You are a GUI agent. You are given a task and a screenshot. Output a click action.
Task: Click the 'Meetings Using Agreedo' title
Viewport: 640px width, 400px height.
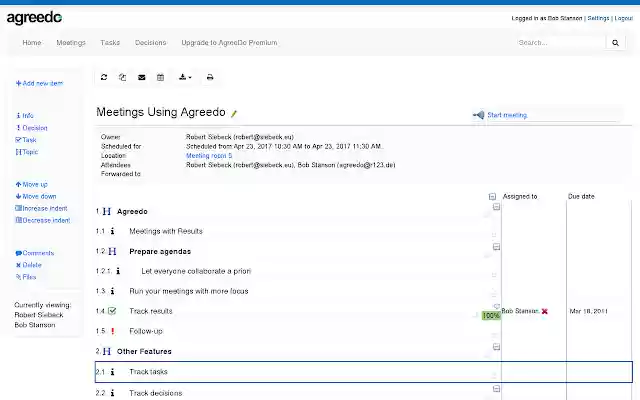(161, 112)
